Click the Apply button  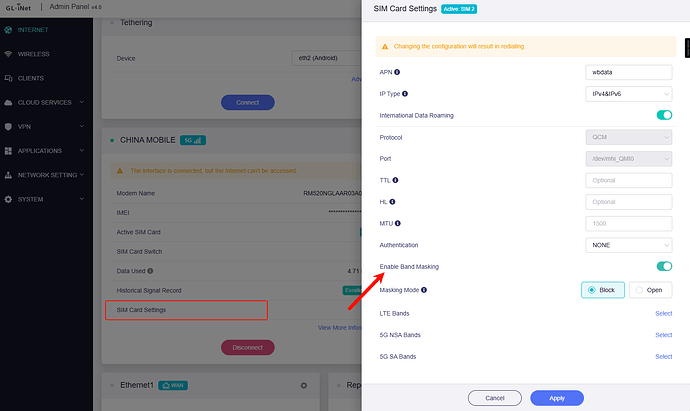click(x=556, y=397)
